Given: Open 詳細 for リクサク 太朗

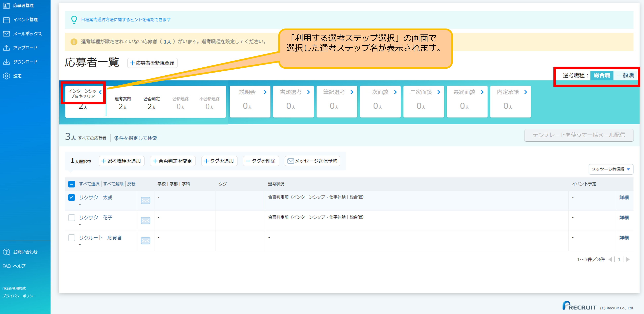Looking at the screenshot, I should click(x=624, y=197).
